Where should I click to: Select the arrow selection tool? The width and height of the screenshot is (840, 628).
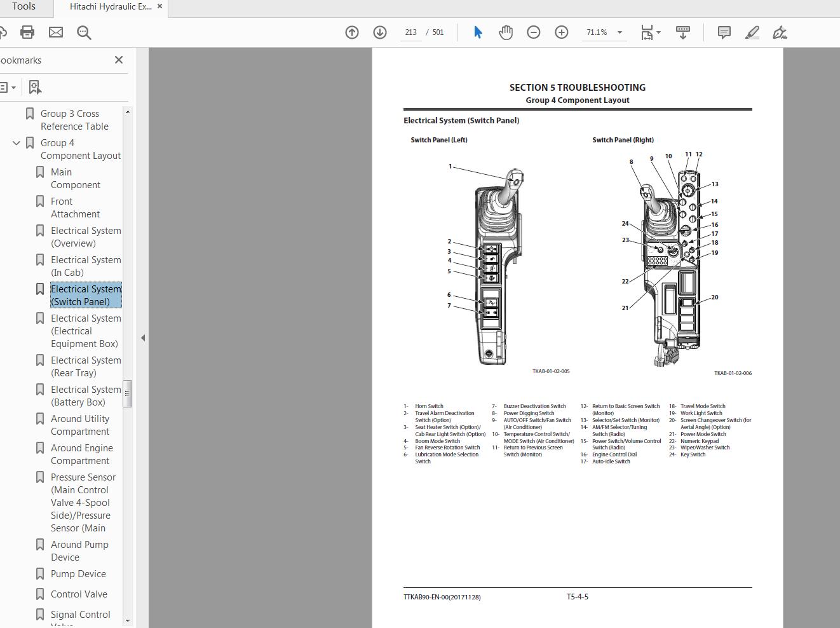tap(478, 32)
